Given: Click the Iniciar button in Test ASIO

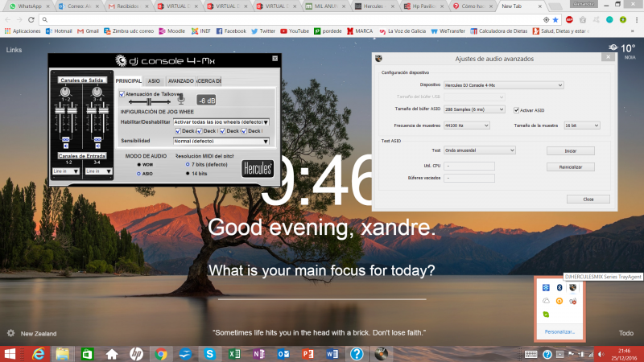Looking at the screenshot, I should pos(571,150).
